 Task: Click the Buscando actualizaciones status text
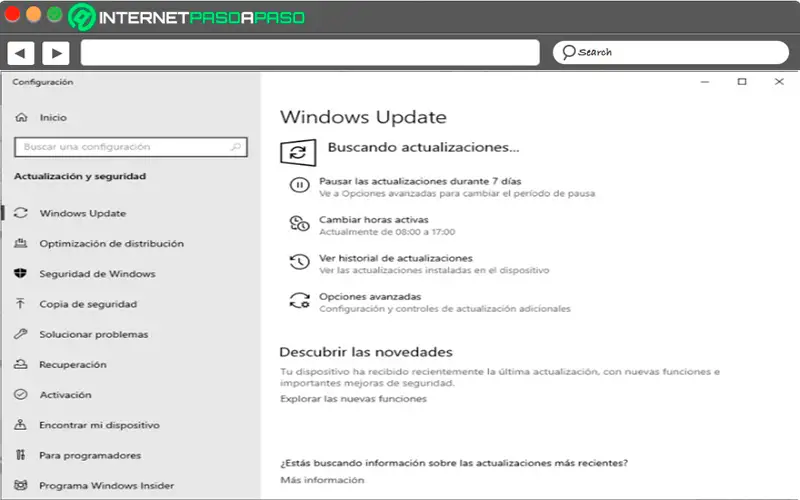coord(423,147)
